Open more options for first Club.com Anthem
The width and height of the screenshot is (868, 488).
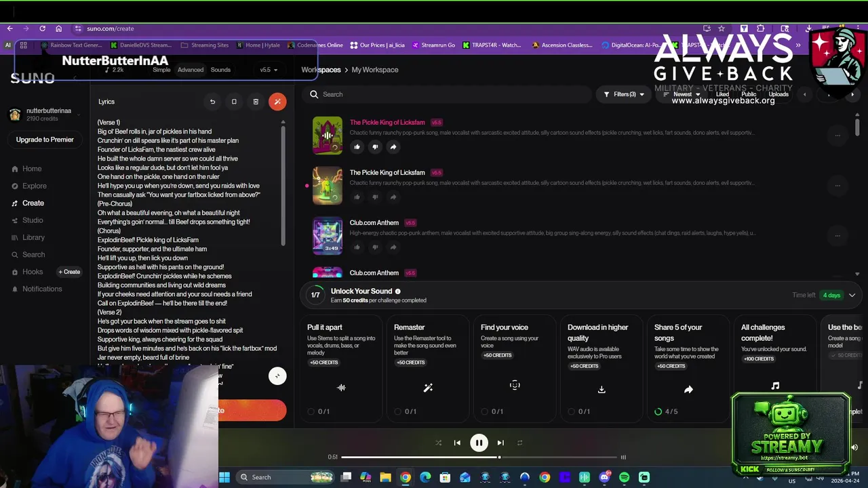(x=837, y=235)
